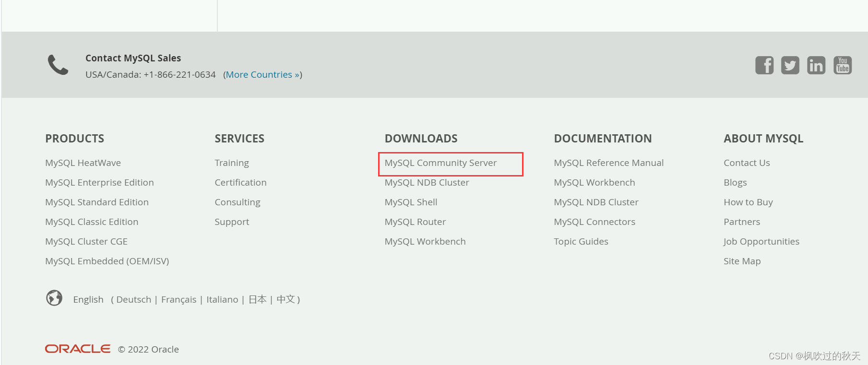The width and height of the screenshot is (868, 365).
Task: Open MySQL Standard Edition link
Action: 97,202
